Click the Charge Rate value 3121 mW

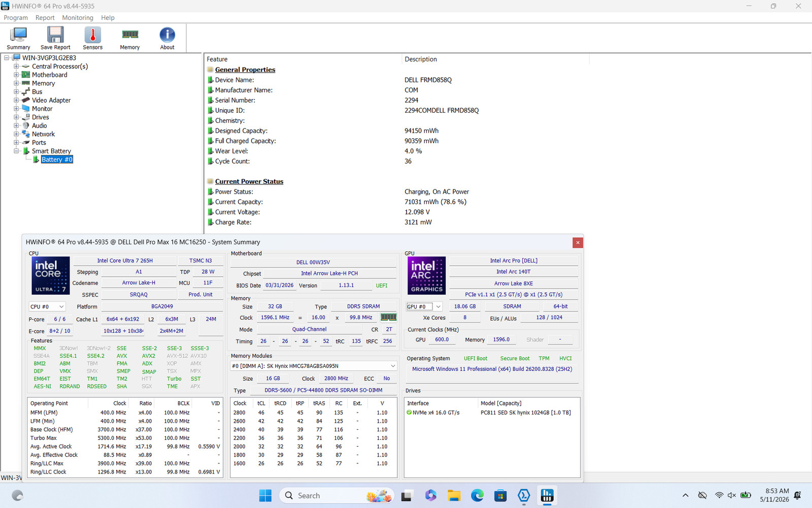coord(418,222)
